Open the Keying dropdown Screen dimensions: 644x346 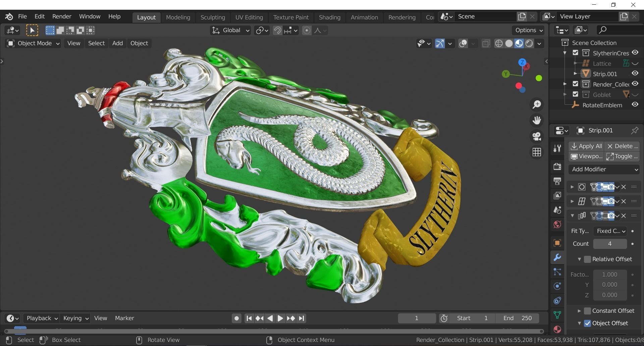tap(75, 318)
